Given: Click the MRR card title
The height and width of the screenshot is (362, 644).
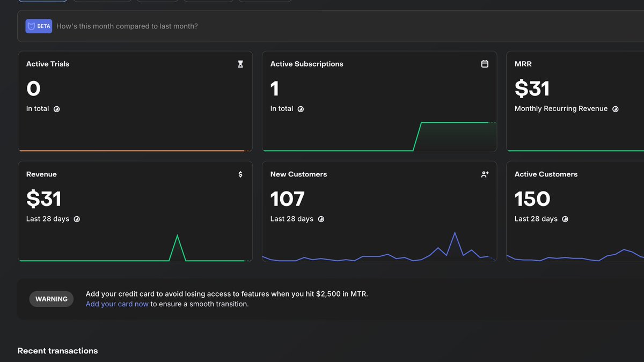Looking at the screenshot, I should click(523, 64).
